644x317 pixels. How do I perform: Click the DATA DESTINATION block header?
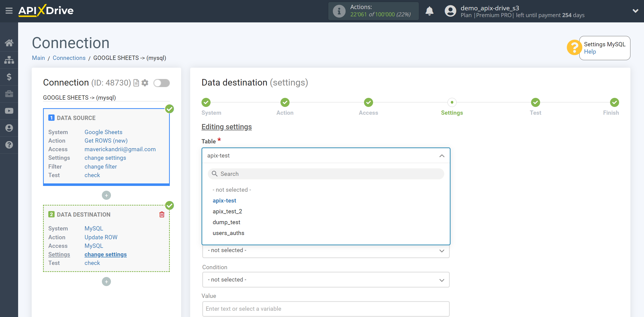79,215
